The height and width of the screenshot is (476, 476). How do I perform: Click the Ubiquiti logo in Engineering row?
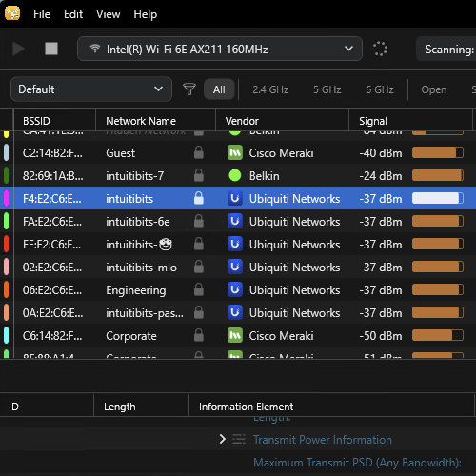(235, 289)
